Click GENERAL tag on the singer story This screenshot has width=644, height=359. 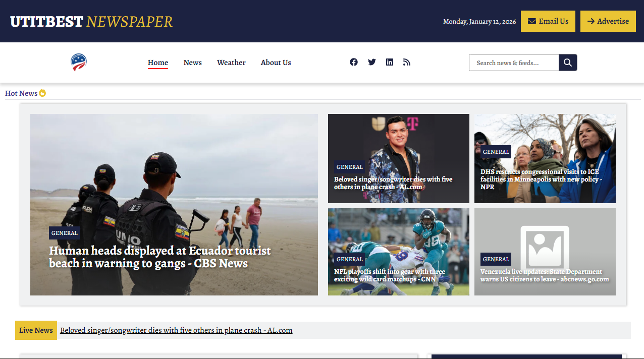[350, 167]
